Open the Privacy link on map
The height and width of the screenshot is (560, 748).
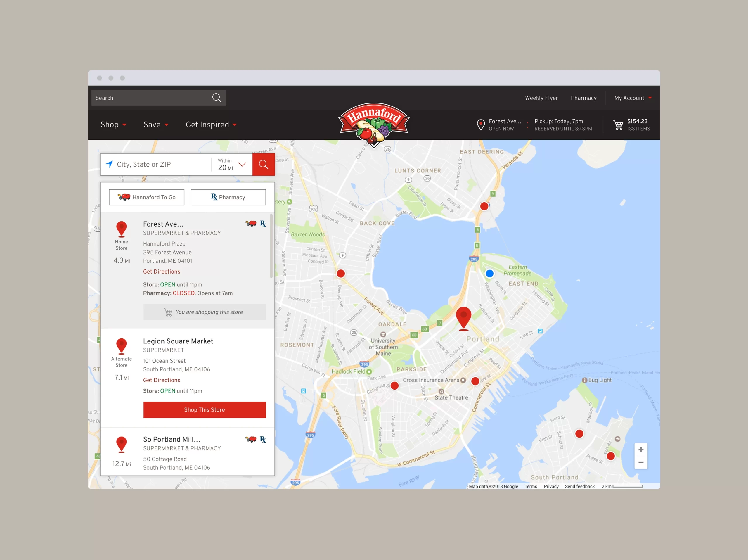[x=551, y=486]
